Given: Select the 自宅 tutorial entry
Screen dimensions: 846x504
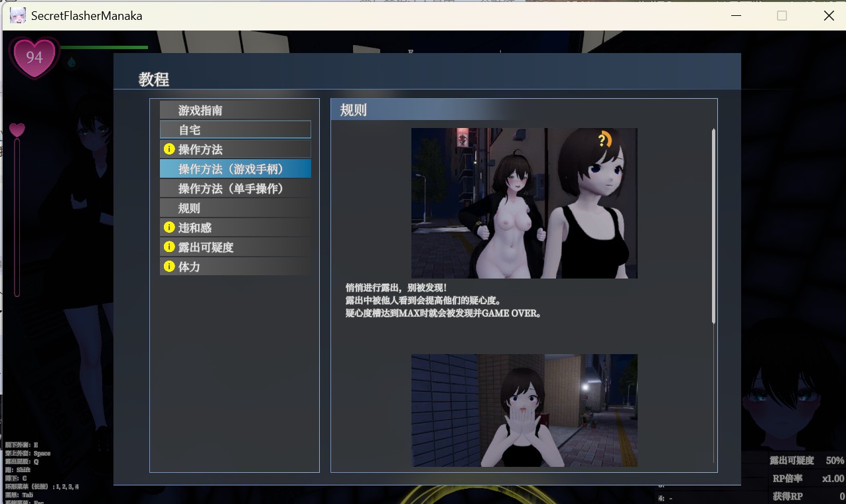Looking at the screenshot, I should click(236, 130).
